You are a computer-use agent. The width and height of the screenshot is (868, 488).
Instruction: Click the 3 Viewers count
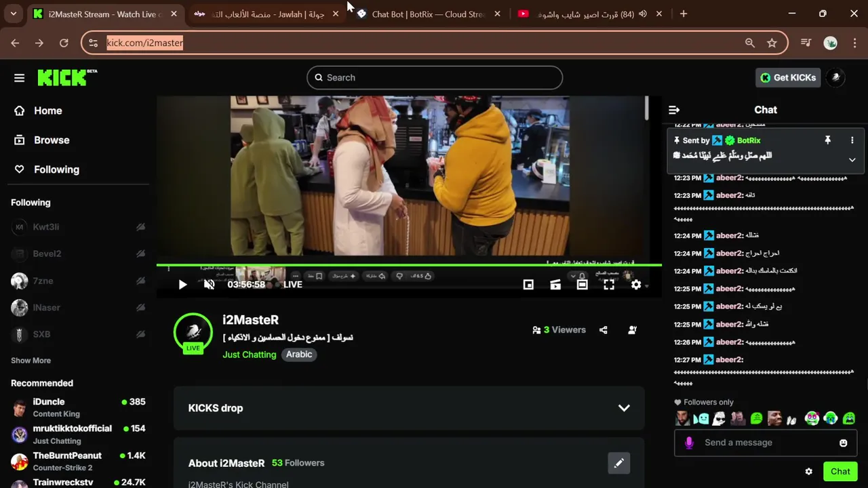click(559, 330)
